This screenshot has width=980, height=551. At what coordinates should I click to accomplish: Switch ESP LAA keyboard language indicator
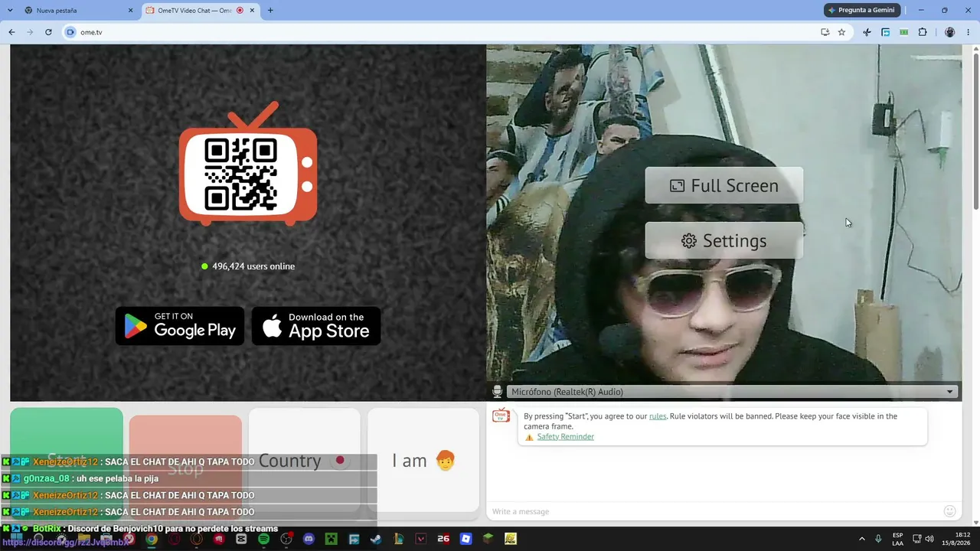[x=897, y=539]
